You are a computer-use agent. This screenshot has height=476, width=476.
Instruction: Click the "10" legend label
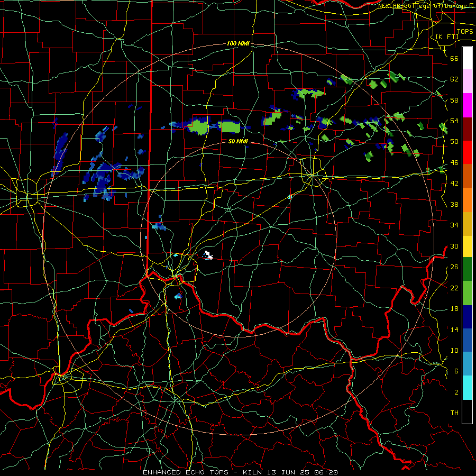pos(454,350)
